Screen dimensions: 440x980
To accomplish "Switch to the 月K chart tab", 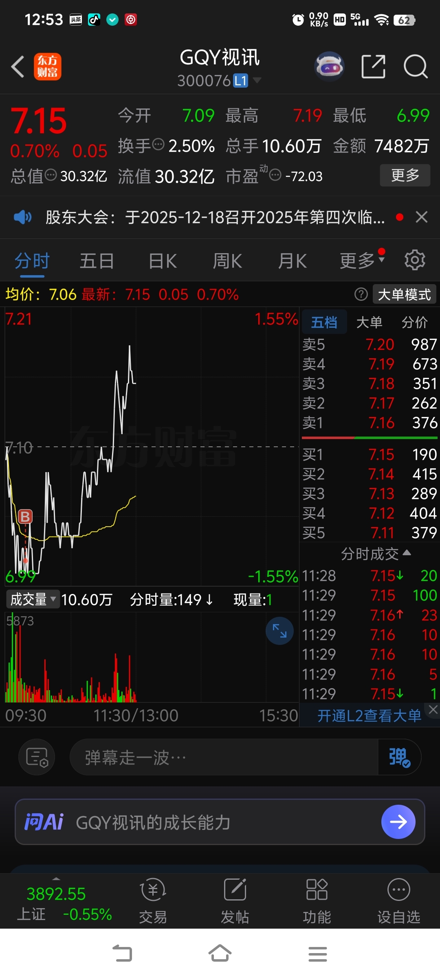I will [x=292, y=261].
